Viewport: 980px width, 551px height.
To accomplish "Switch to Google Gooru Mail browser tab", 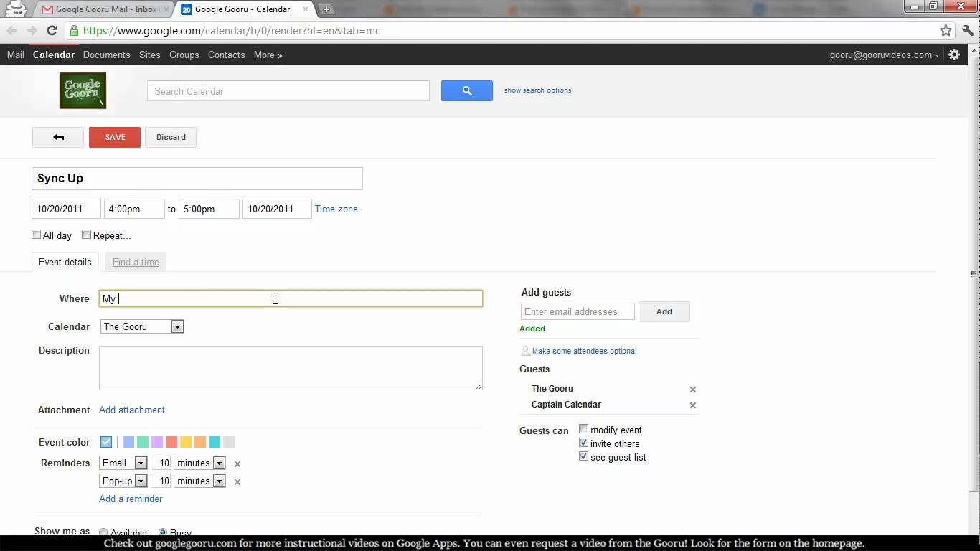I will pos(105,9).
